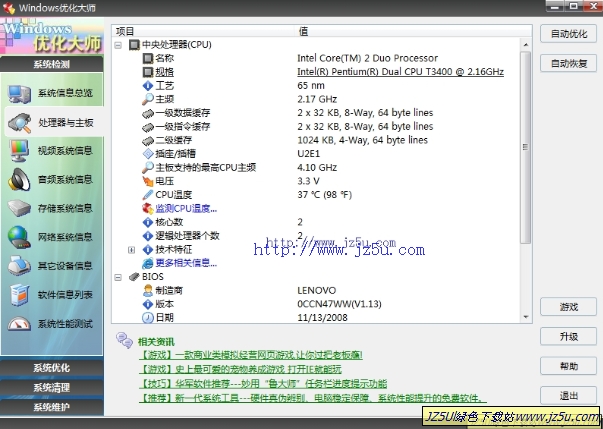Click the vertical scrollbar thumb
This screenshot has height=429, width=603.
526,147
